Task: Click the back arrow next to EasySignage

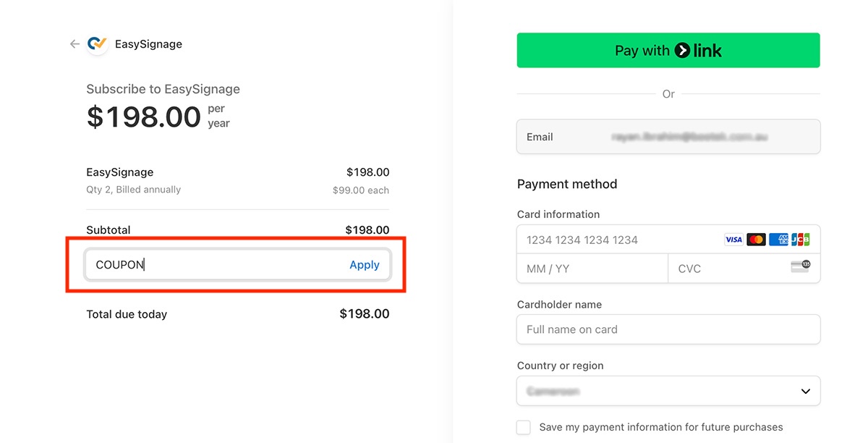Action: [x=75, y=44]
